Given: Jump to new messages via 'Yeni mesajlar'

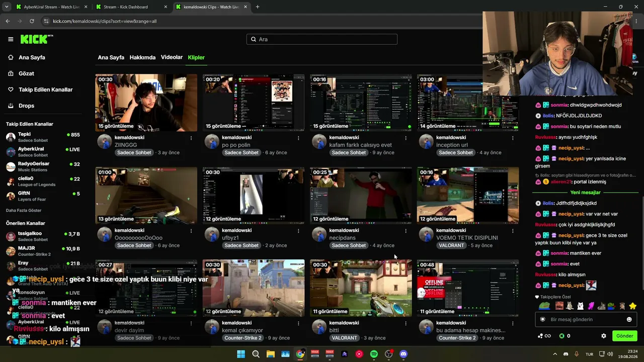Looking at the screenshot, I should click(586, 193).
